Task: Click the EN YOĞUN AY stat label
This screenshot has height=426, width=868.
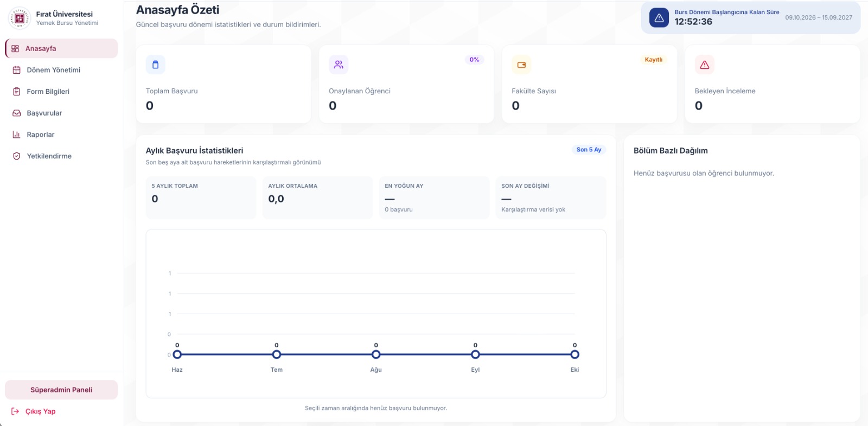Action: click(404, 186)
